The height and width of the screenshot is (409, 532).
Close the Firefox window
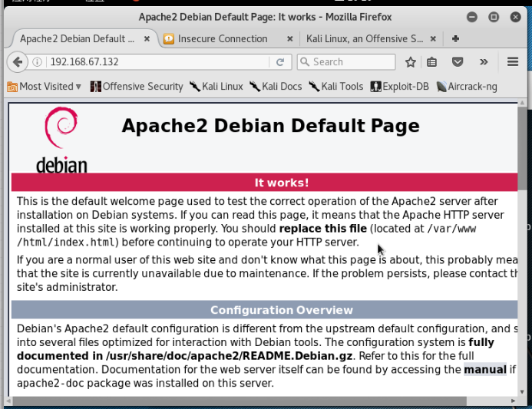click(x=515, y=17)
